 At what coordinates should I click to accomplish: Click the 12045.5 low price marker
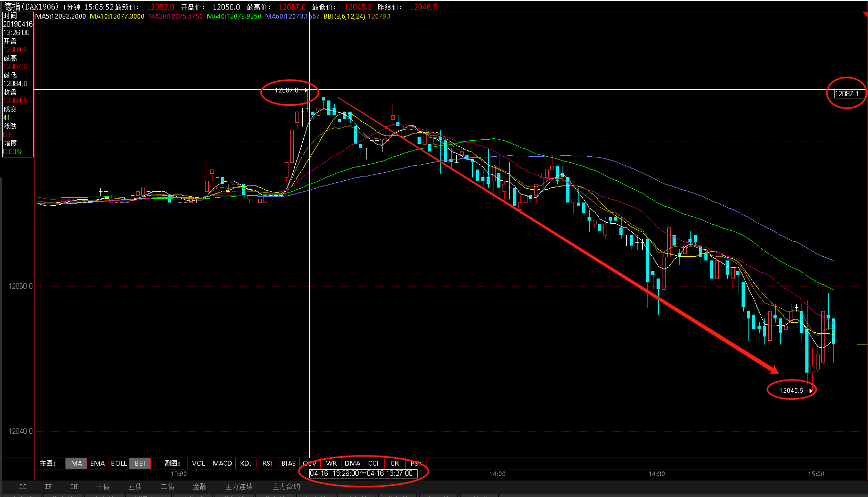point(791,391)
